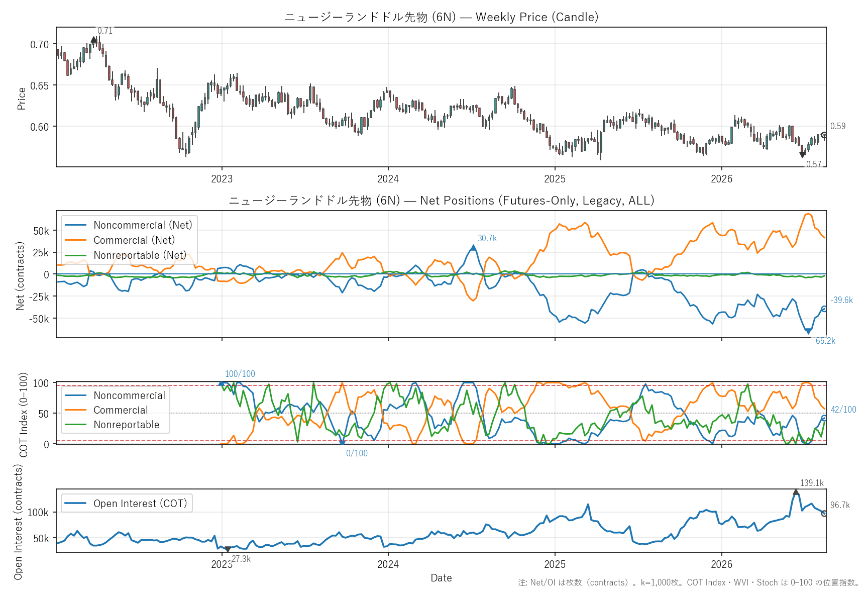Click the 42/100 latest COT Index annotation
868x593 pixels.
[x=843, y=410]
